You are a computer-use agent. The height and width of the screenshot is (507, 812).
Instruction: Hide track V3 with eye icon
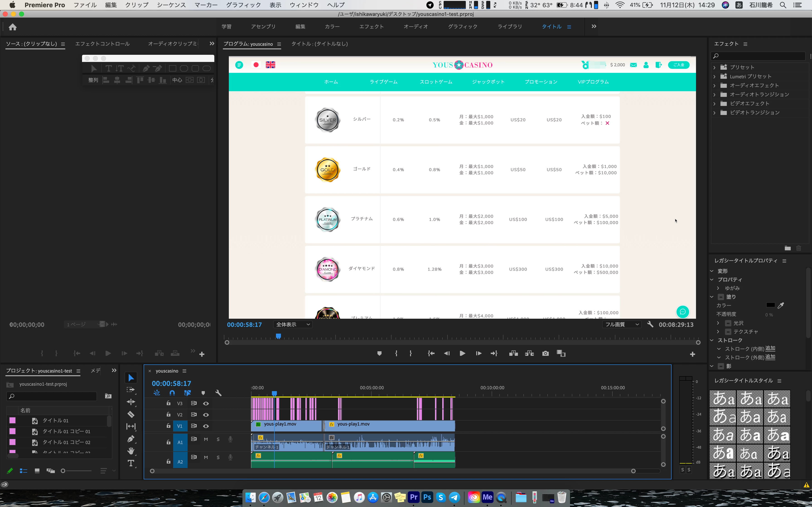[x=206, y=403]
